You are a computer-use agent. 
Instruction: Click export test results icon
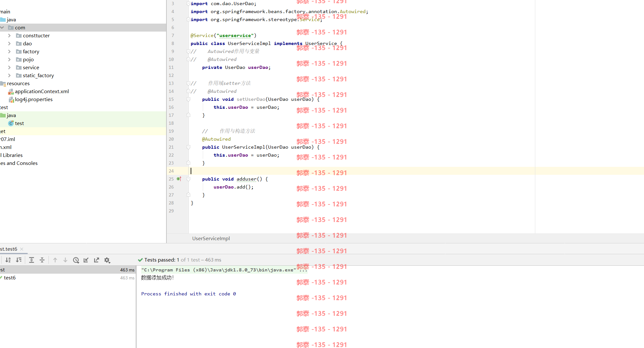pos(97,260)
